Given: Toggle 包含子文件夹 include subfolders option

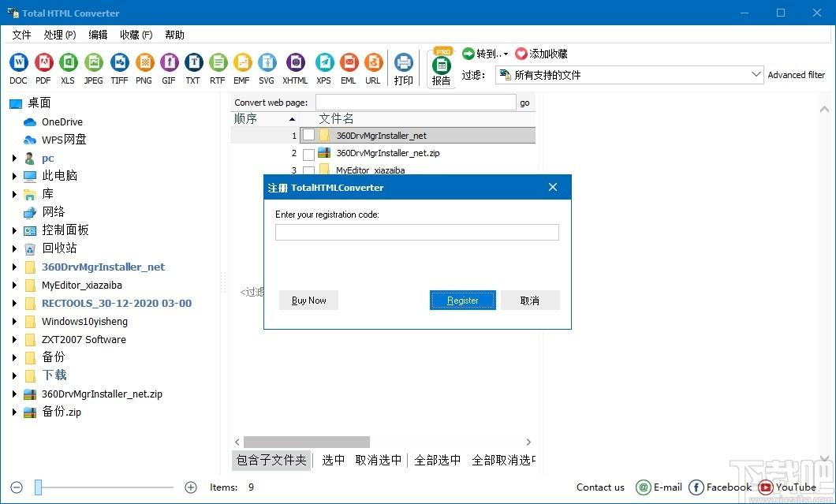Looking at the screenshot, I should click(x=271, y=460).
